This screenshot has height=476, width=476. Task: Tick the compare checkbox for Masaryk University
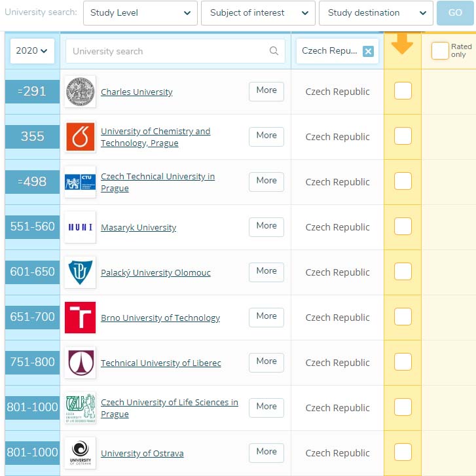(x=403, y=227)
